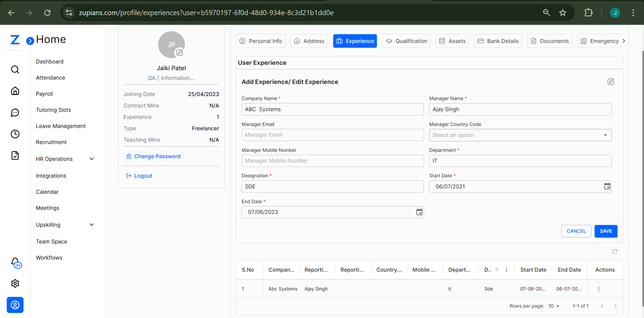Click the SAVE button
Image resolution: width=644 pixels, height=318 pixels.
tap(606, 231)
